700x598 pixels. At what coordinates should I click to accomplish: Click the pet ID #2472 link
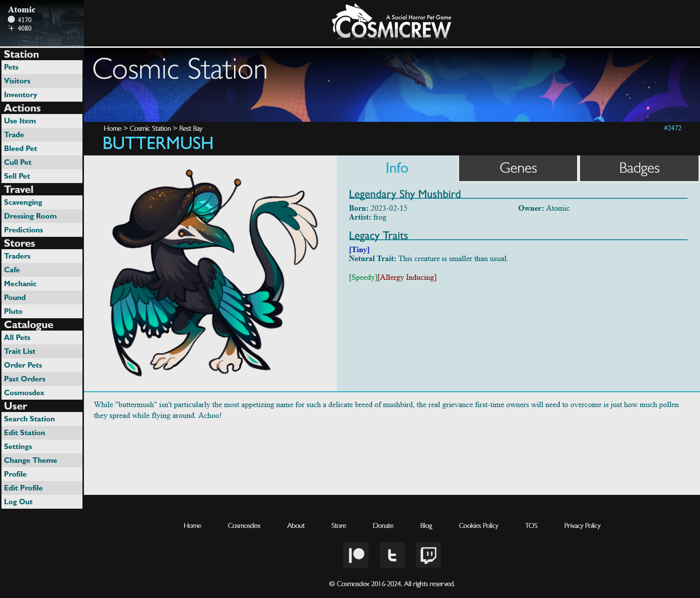[672, 128]
